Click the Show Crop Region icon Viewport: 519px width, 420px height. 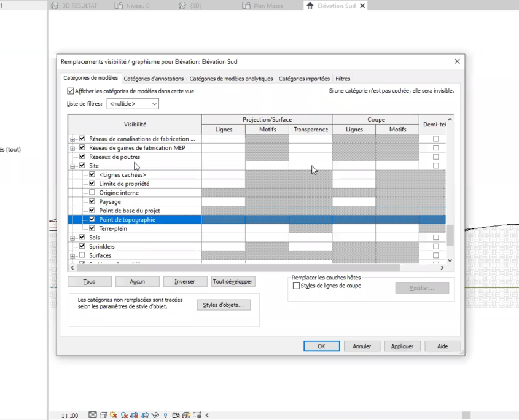pos(145,415)
